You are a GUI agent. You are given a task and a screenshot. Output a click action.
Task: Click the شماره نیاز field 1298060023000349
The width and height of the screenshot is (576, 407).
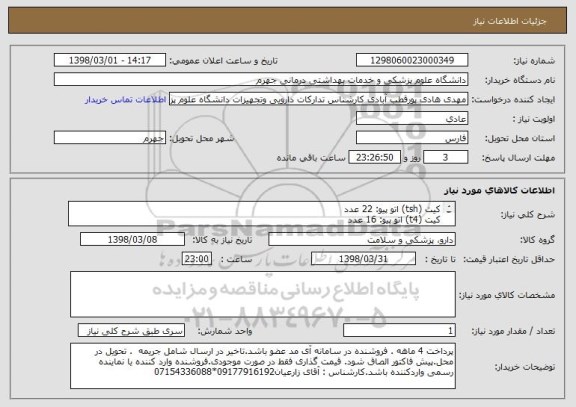tap(412, 60)
